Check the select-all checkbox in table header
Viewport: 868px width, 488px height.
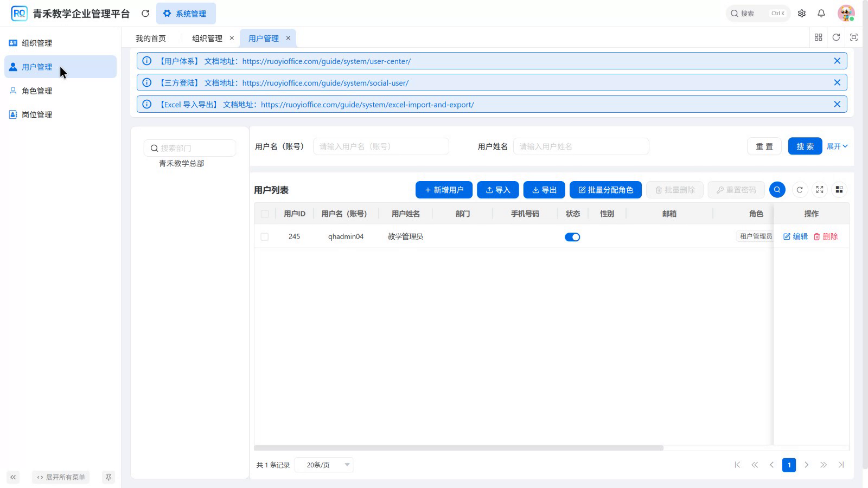pos(265,214)
